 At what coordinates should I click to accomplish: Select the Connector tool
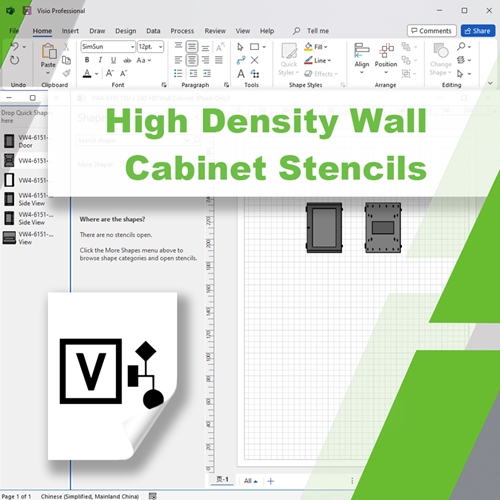pos(241,60)
